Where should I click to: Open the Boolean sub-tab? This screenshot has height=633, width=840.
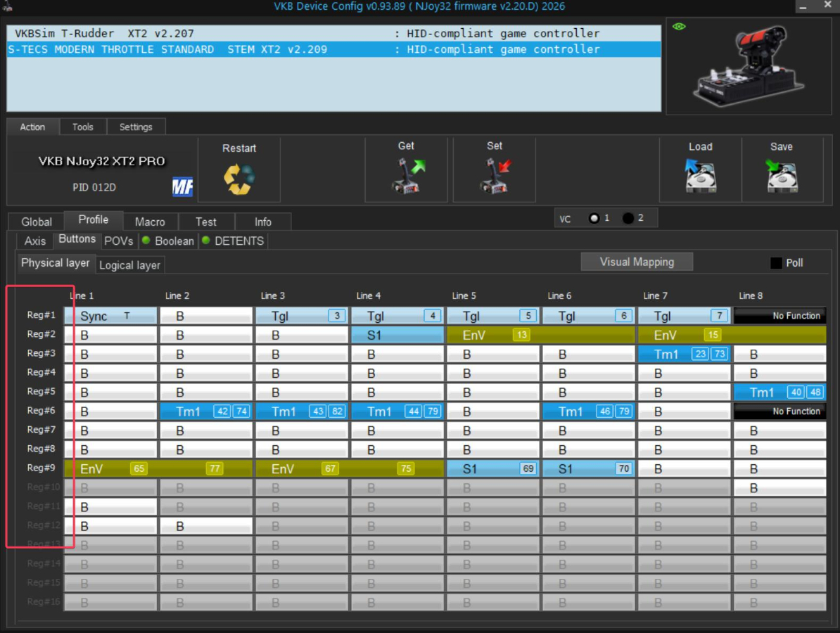point(168,241)
